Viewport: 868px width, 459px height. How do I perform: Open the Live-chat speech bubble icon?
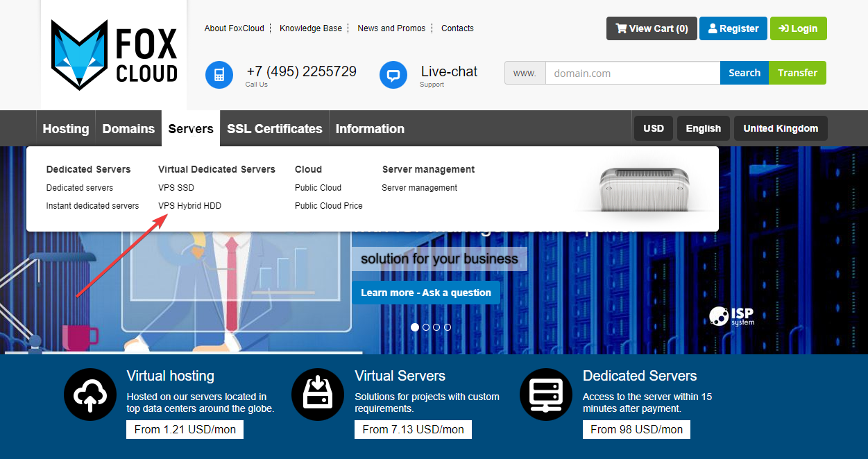click(x=393, y=75)
